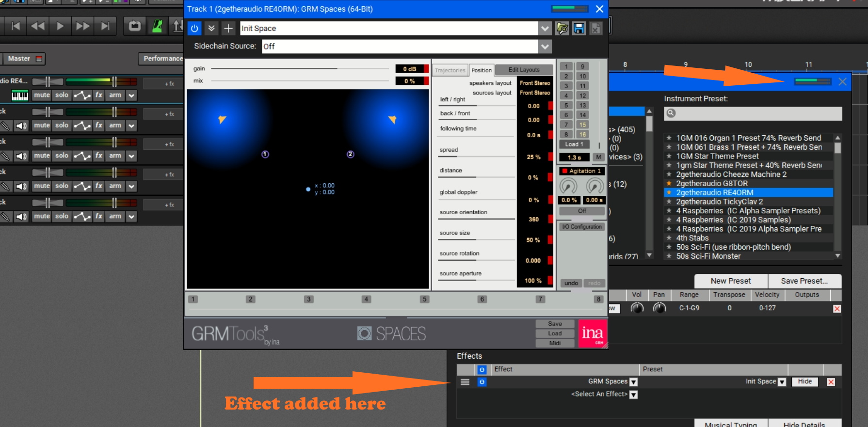Click the left Agitation knob
The image size is (868, 427).
point(568,186)
